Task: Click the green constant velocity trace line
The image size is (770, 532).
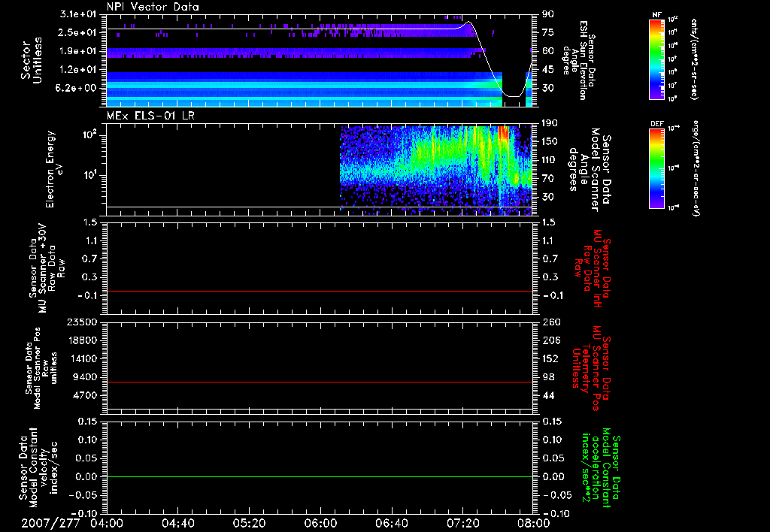Action: point(320,476)
